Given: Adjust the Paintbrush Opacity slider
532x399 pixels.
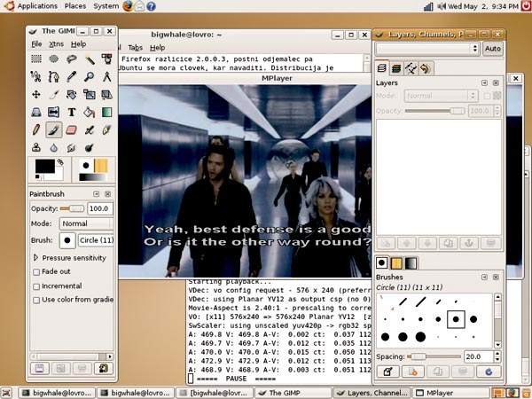Looking at the screenshot, I should coord(72,208).
